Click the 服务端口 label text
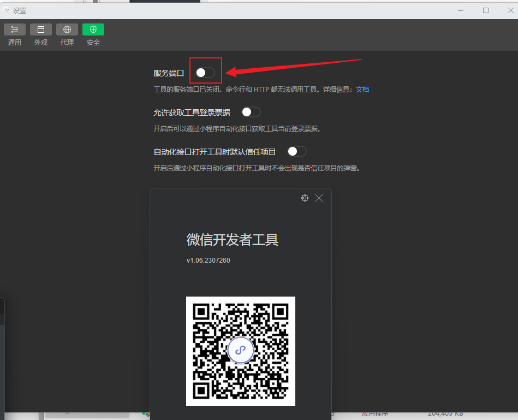The image size is (518, 420). (169, 72)
